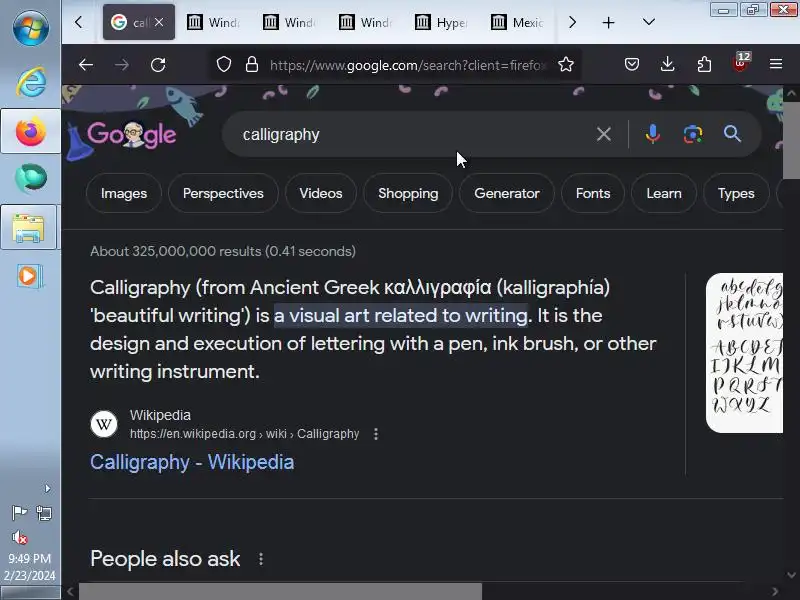The image size is (800, 600).
Task: Click the horizontal scroll right arrow
Action: [775, 592]
